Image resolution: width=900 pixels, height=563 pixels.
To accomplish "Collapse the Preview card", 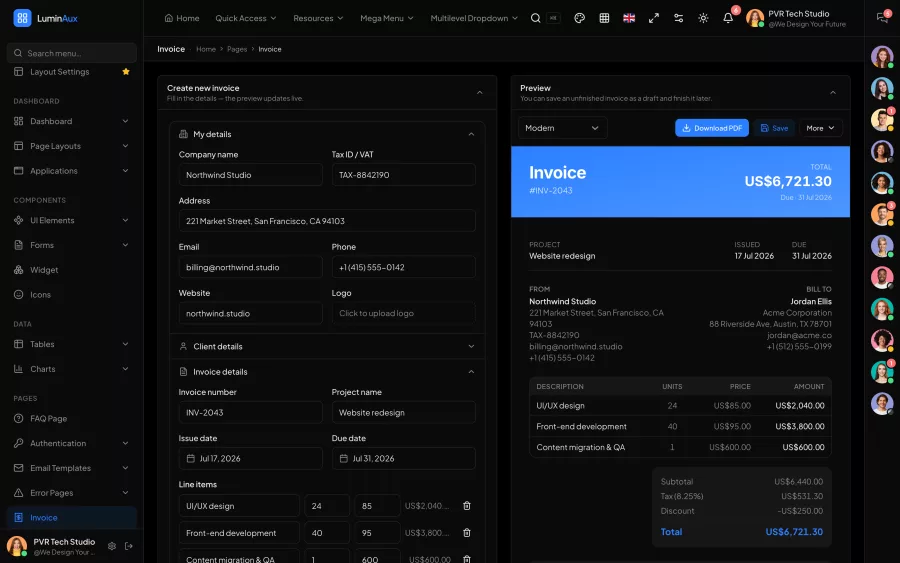I will click(833, 92).
